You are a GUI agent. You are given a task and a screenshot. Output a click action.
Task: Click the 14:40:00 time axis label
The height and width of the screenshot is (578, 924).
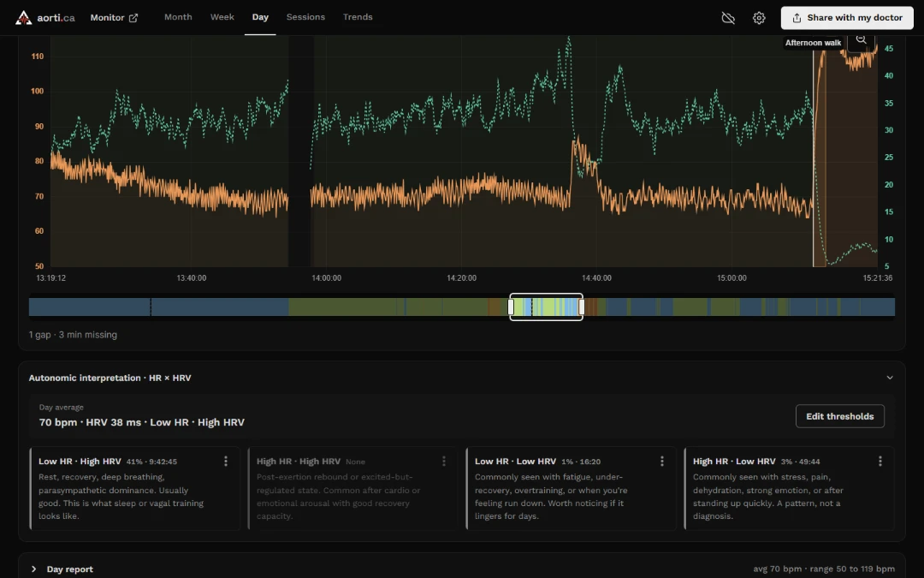(x=596, y=277)
